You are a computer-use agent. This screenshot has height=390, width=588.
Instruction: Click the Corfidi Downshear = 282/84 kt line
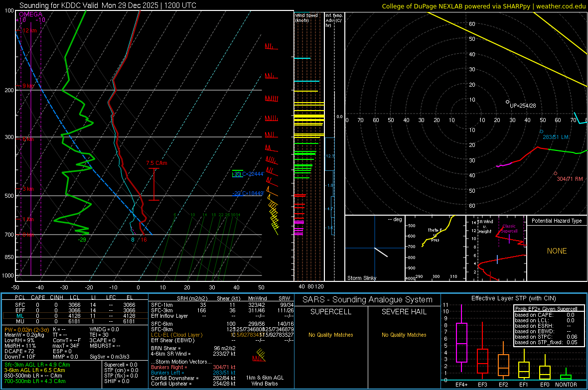193,378
